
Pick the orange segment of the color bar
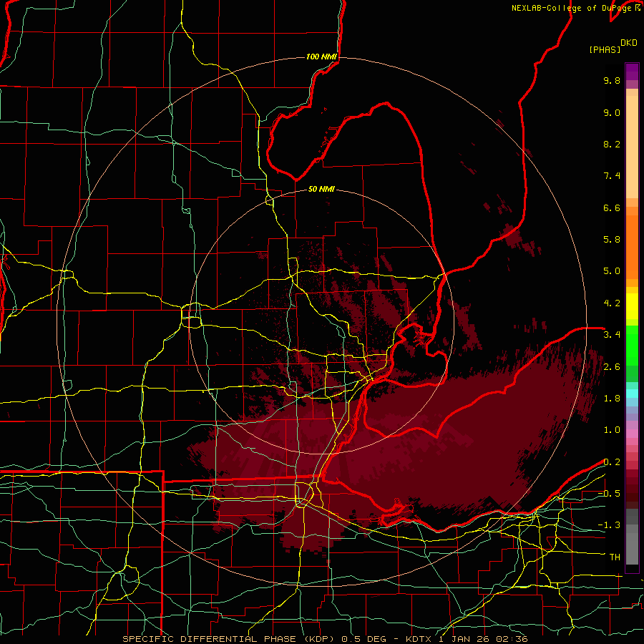point(632,246)
